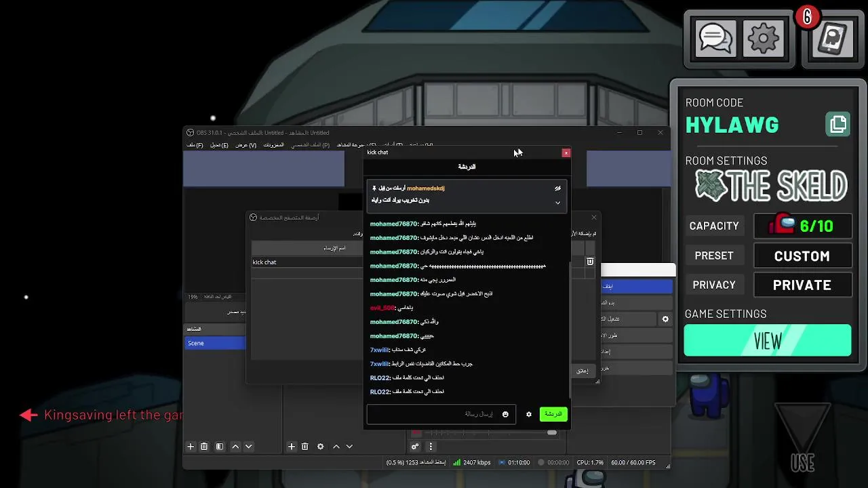Click the 2407 kbps bitrate status
The width and height of the screenshot is (868, 488).
tap(472, 462)
